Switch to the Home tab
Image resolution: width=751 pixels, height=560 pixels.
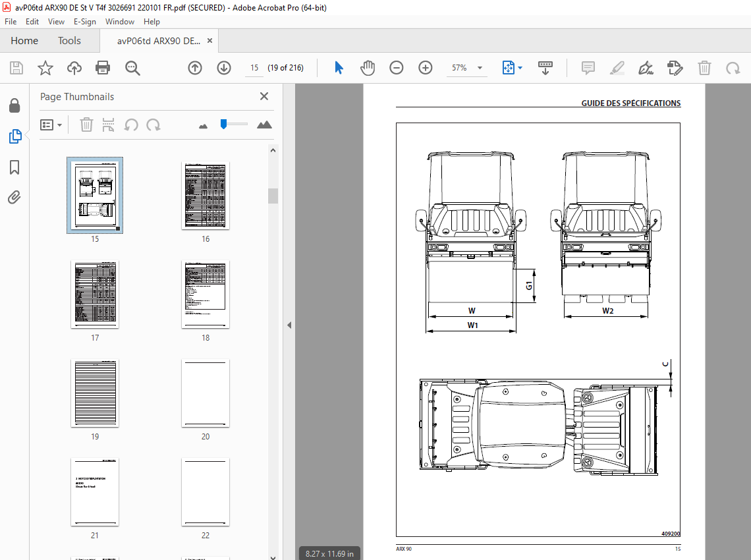point(24,41)
